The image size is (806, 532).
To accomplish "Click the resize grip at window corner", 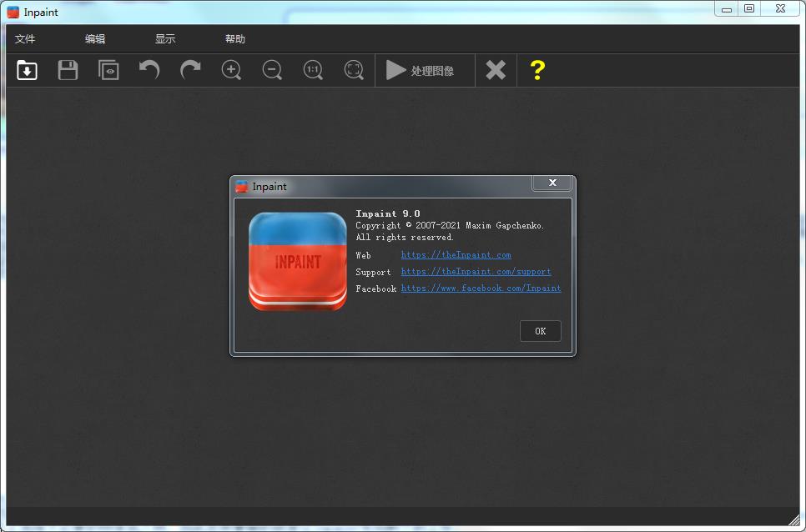I will coord(794,519).
